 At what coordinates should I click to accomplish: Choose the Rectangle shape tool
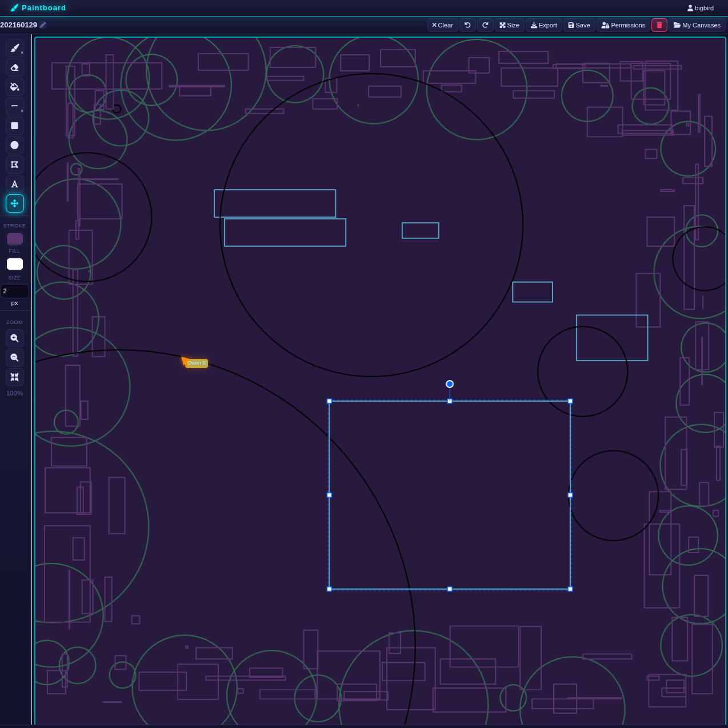coord(14,126)
